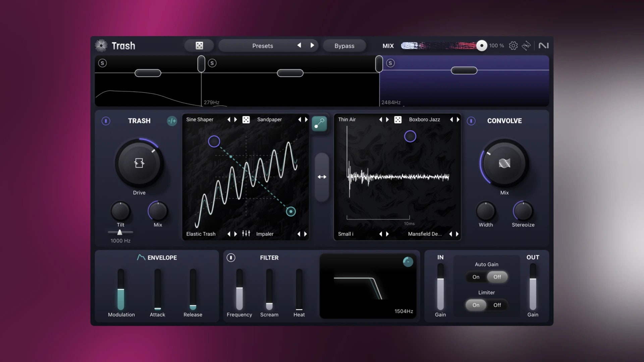Go to next Boxboro Jazz impulse

(458, 120)
